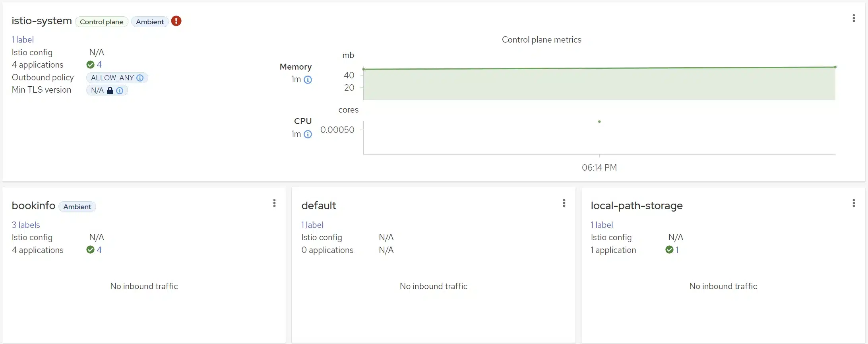The width and height of the screenshot is (868, 344).
Task: Click the 4 applications count in istio-system
Action: pyautogui.click(x=99, y=65)
